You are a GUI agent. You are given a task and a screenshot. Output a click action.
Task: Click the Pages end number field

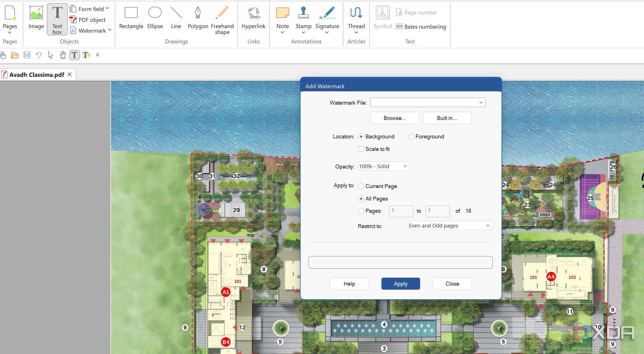point(438,211)
